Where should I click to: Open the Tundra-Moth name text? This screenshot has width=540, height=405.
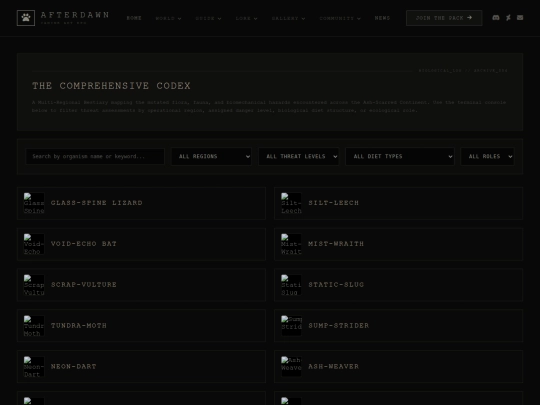point(79,326)
